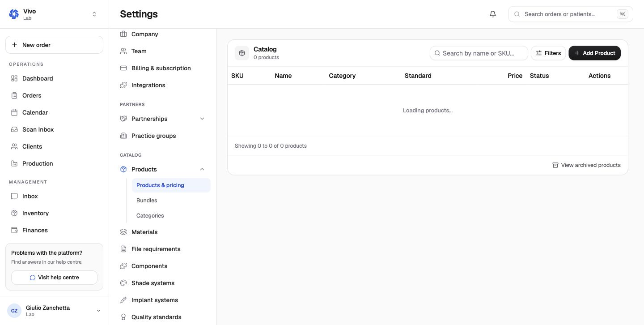Click the New order button
644x325 pixels.
click(54, 45)
